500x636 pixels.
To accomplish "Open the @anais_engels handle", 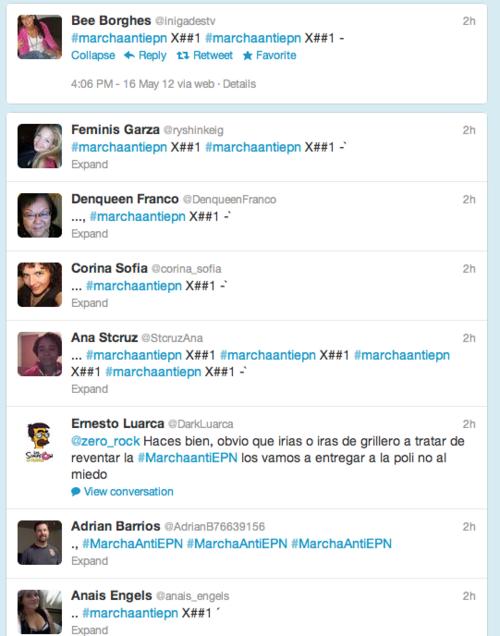I will pyautogui.click(x=193, y=596).
